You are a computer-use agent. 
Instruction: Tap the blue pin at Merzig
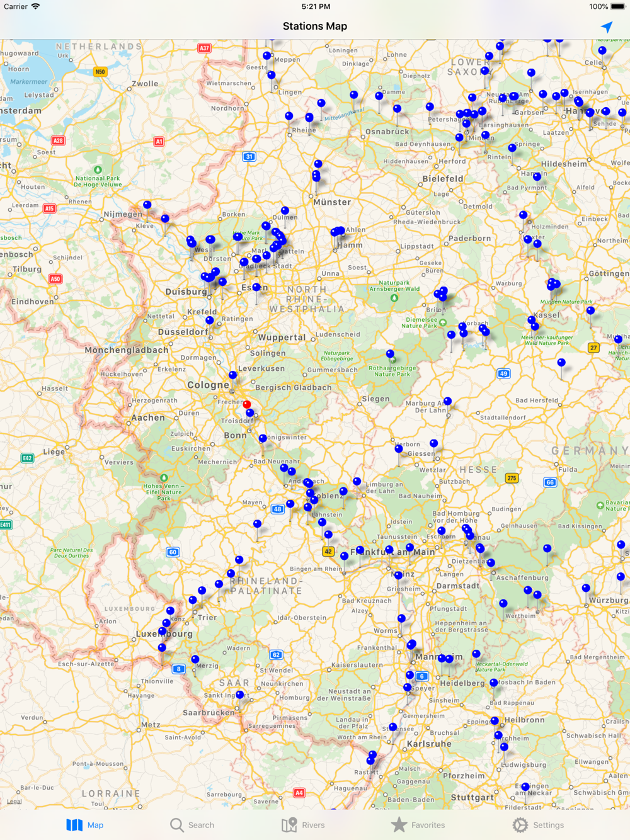(195, 660)
